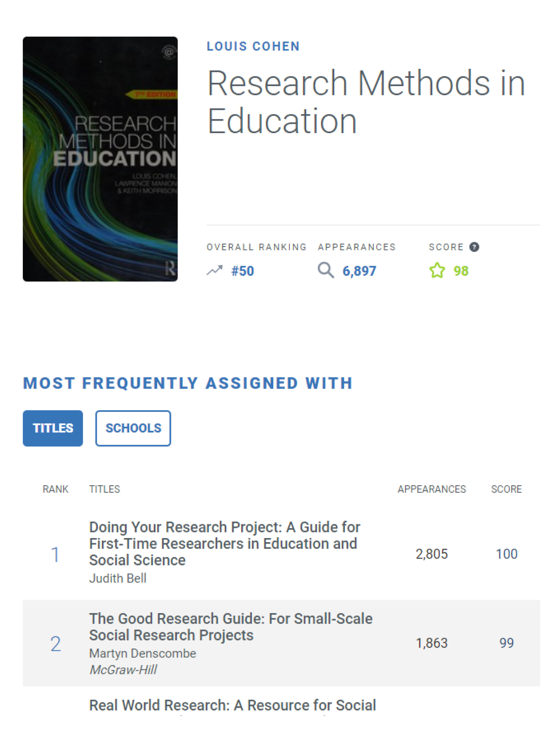Image resolution: width=560 pixels, height=729 pixels.
Task: Open the overall ranking #50 link
Action: (243, 271)
